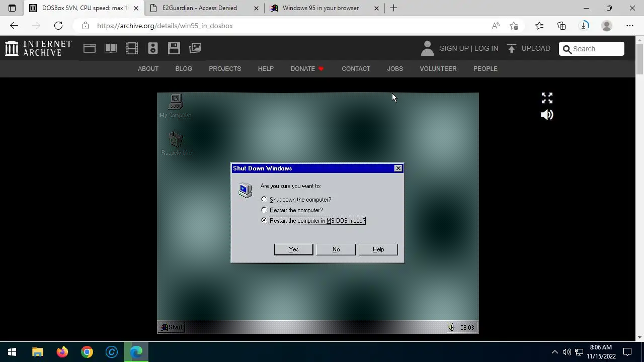
Task: Open the Internet Archive video icon
Action: (132, 48)
